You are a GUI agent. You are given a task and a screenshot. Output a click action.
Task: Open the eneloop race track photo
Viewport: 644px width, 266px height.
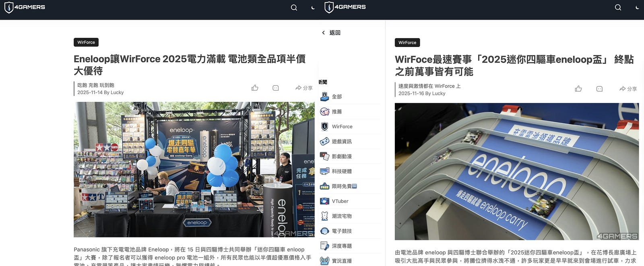pyautogui.click(x=517, y=172)
